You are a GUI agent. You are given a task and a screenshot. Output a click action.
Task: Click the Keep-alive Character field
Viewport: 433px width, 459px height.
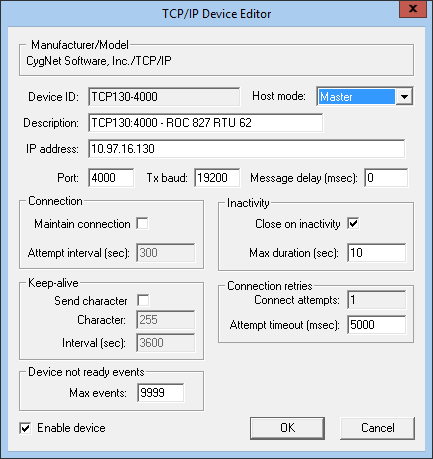coord(166,320)
